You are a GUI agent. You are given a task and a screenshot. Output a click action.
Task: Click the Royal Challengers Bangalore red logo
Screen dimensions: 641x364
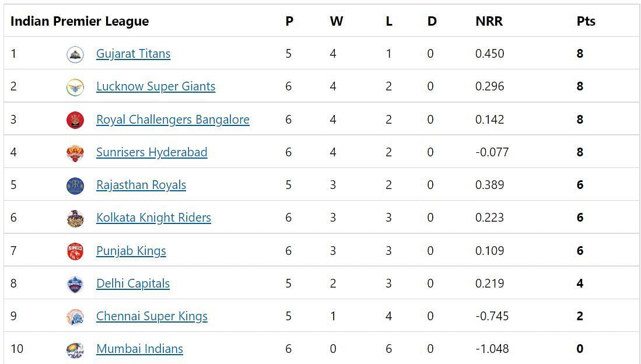[x=75, y=120]
